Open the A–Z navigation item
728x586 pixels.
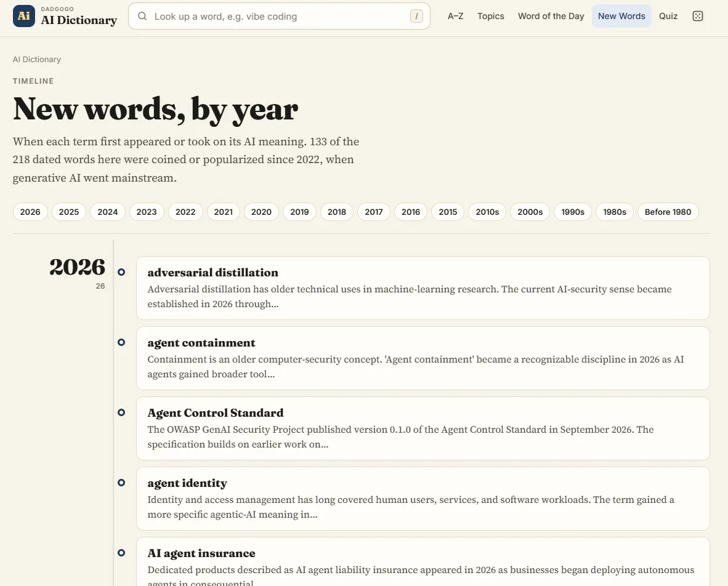tap(456, 16)
